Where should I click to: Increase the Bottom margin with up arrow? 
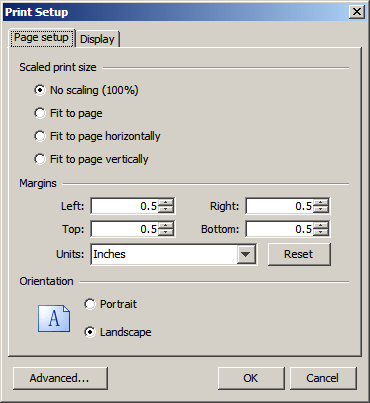[321, 225]
